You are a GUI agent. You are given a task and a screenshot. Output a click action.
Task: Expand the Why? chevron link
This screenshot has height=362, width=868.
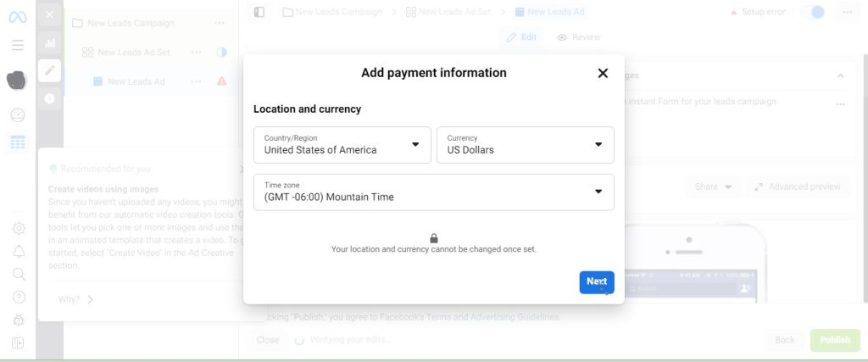click(75, 299)
